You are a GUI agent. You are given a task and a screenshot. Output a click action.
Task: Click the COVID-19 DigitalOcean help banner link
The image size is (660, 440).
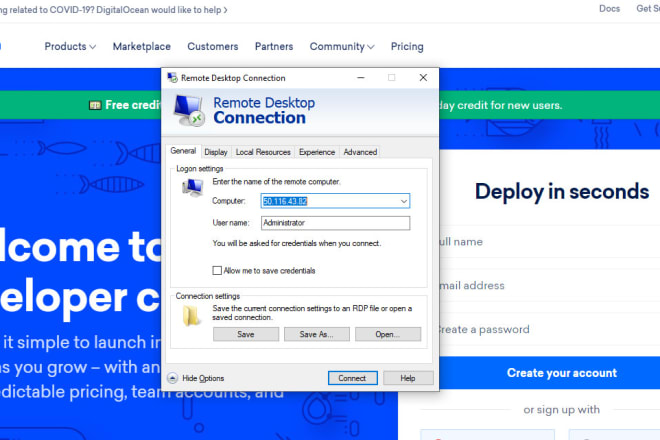tap(114, 10)
